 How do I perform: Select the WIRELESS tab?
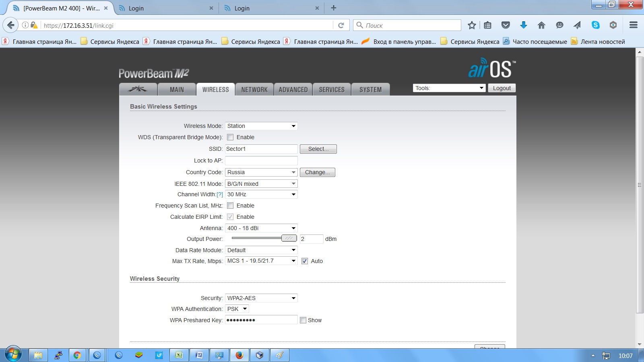[215, 90]
